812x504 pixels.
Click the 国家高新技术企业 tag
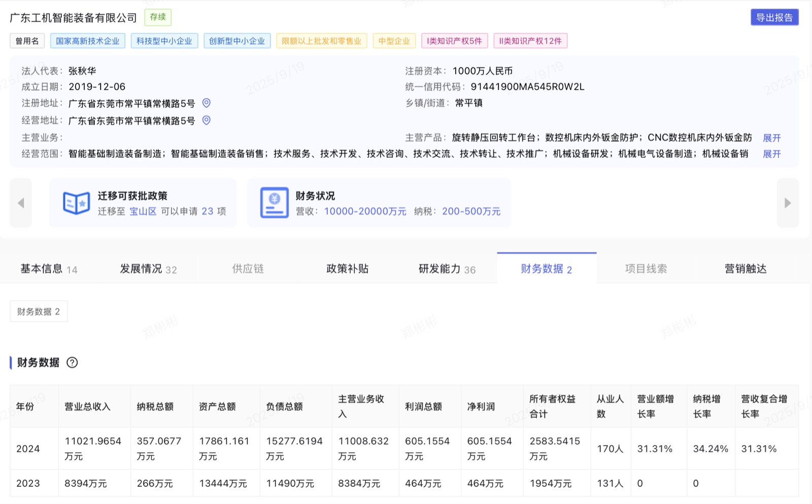[x=88, y=41]
